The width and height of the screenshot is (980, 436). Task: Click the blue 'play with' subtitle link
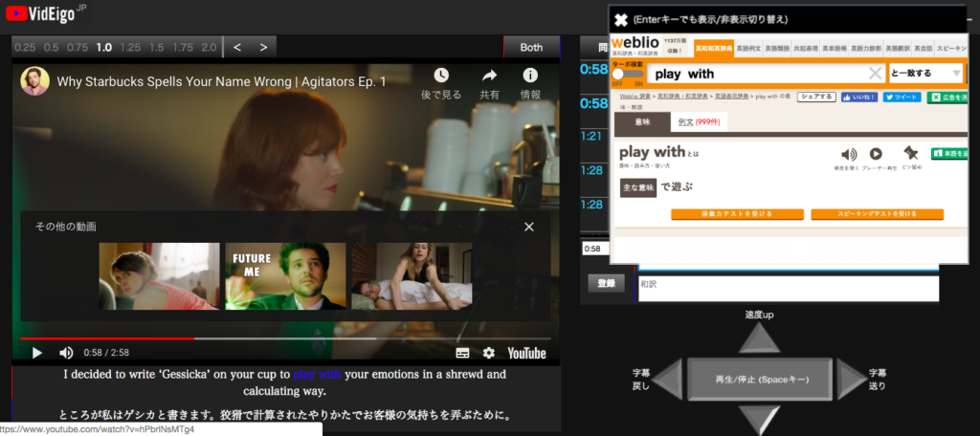318,375
